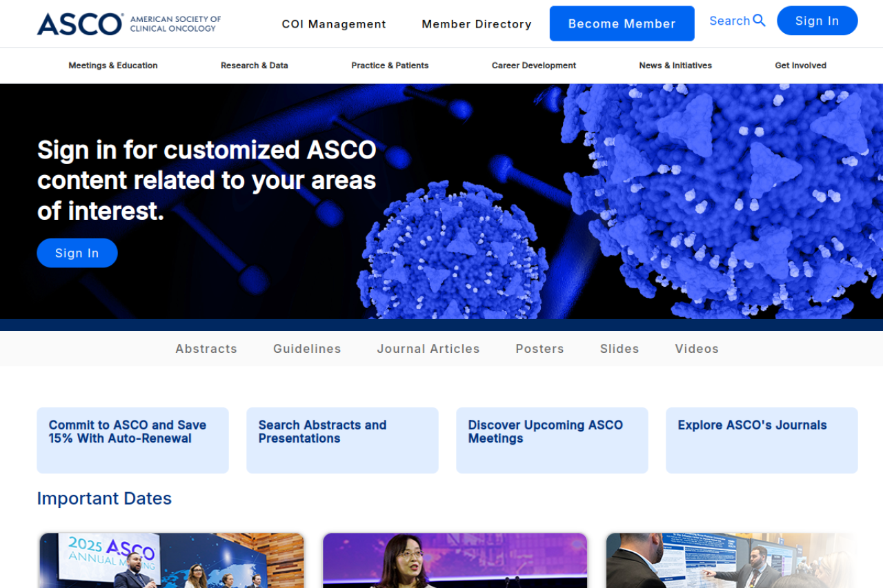Click the Become Member button

coord(622,23)
